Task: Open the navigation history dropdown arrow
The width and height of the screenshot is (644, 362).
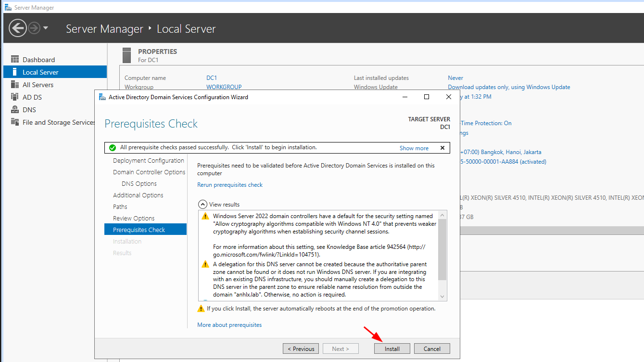Action: pyautogui.click(x=46, y=28)
